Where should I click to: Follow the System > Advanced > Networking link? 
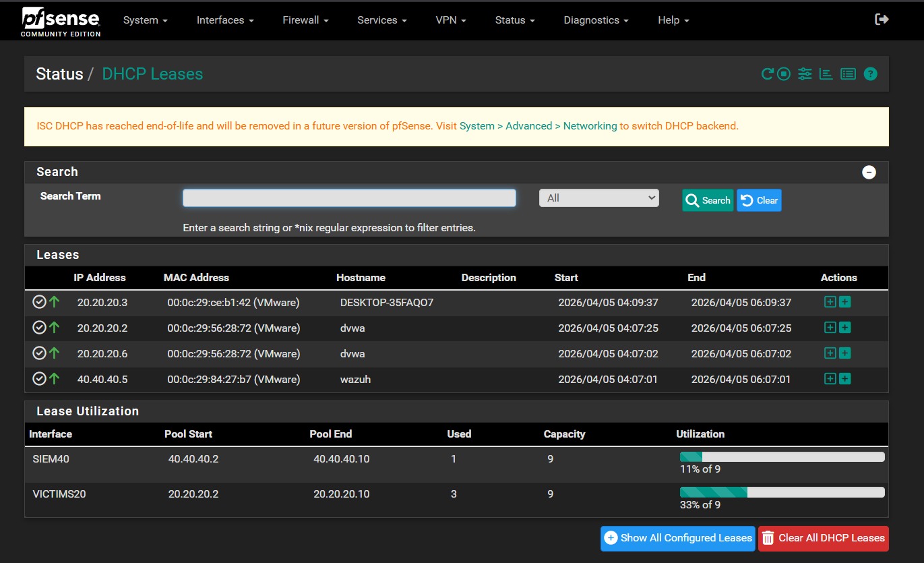538,126
